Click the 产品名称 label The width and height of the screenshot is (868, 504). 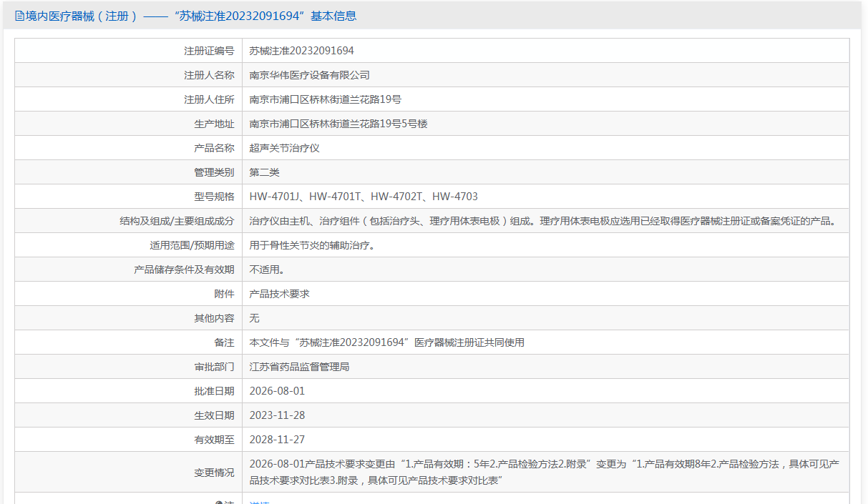coord(214,148)
